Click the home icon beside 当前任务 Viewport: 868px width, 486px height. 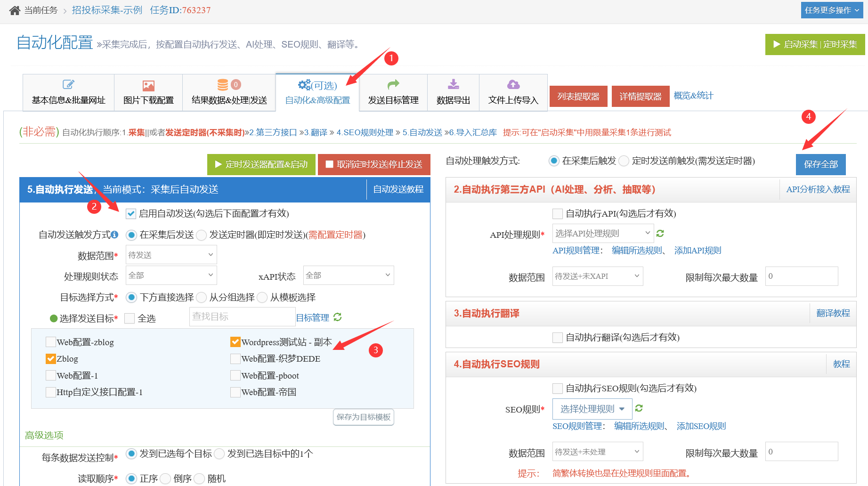pos(15,10)
